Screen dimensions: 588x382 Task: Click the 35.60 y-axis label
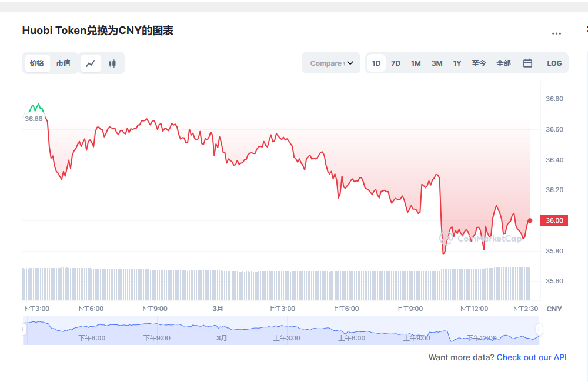coord(554,281)
